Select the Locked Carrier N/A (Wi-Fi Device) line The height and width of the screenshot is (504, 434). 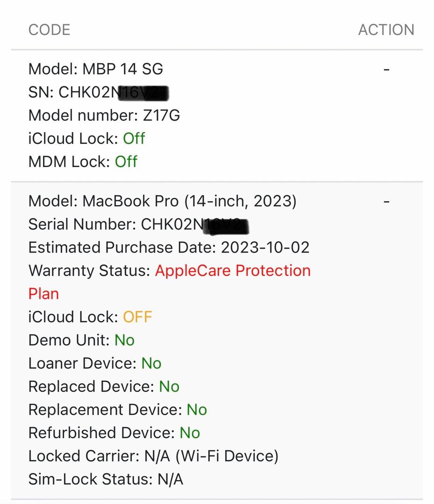(153, 455)
